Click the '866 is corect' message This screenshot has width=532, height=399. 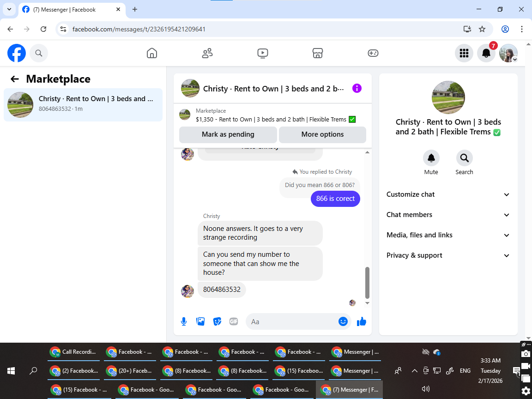point(335,199)
